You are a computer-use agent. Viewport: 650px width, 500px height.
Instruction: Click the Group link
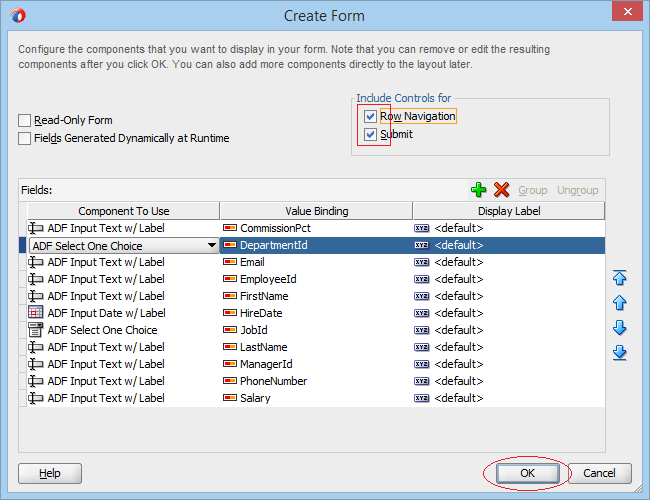click(x=533, y=190)
